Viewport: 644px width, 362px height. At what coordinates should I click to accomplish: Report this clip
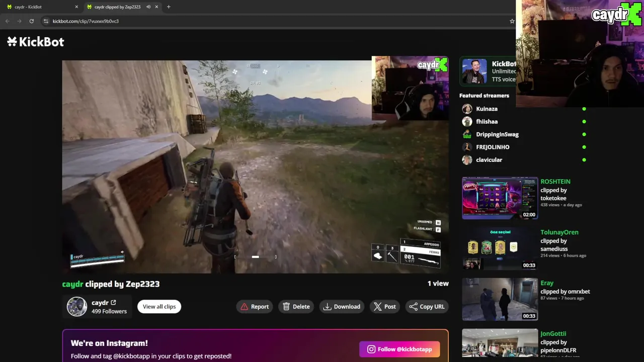pos(255,307)
